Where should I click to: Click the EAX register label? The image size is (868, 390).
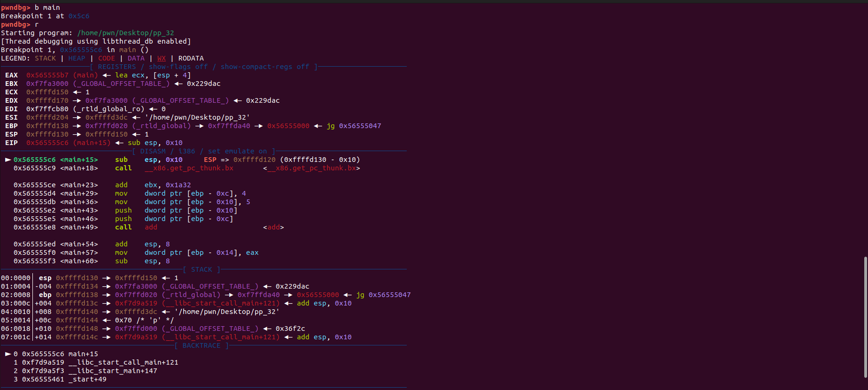click(11, 75)
